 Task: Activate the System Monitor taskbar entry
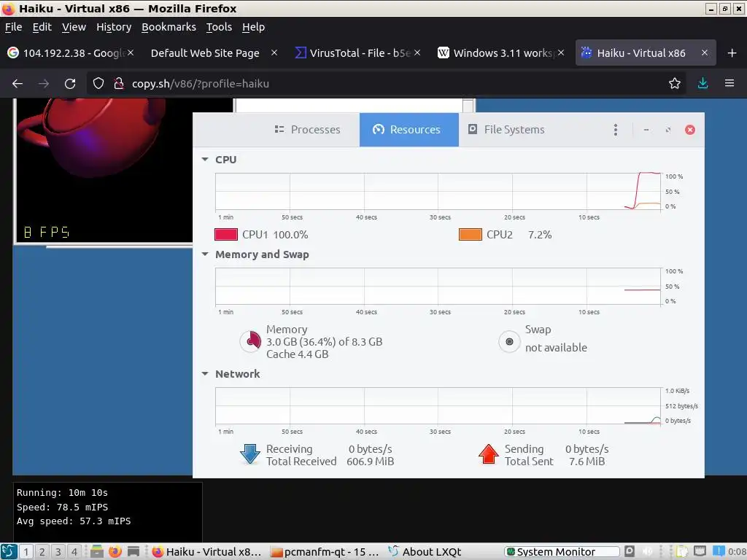(561, 552)
